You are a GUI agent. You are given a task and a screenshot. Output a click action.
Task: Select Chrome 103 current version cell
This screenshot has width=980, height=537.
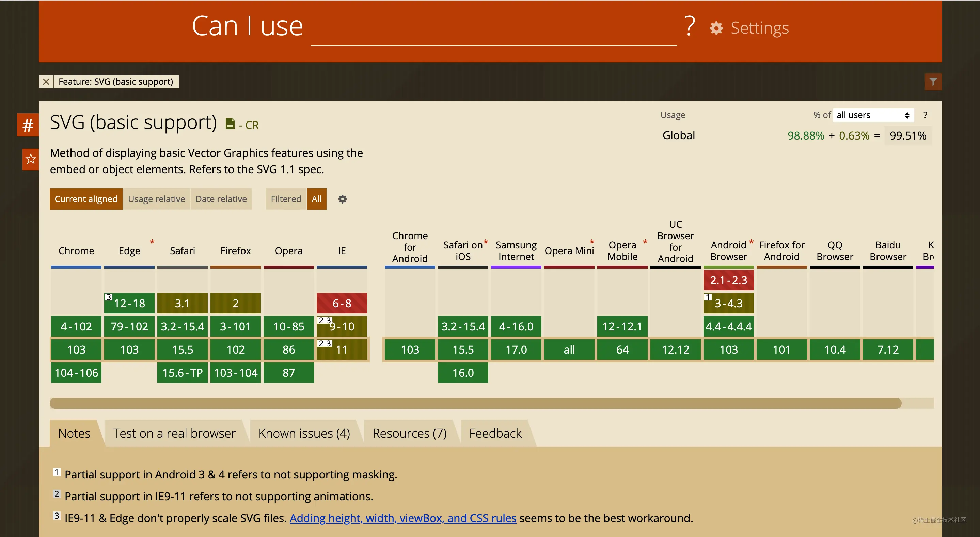[76, 349]
